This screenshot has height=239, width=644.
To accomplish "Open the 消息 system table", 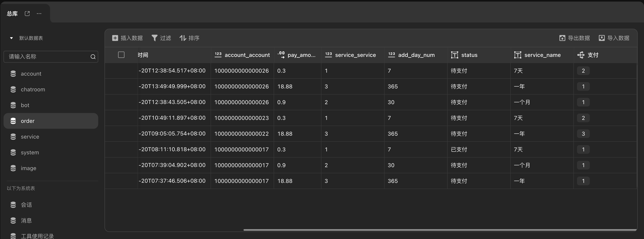I will (51, 220).
